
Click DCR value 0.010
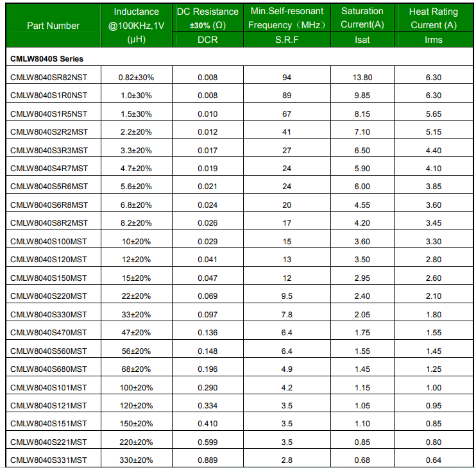pyautogui.click(x=208, y=113)
